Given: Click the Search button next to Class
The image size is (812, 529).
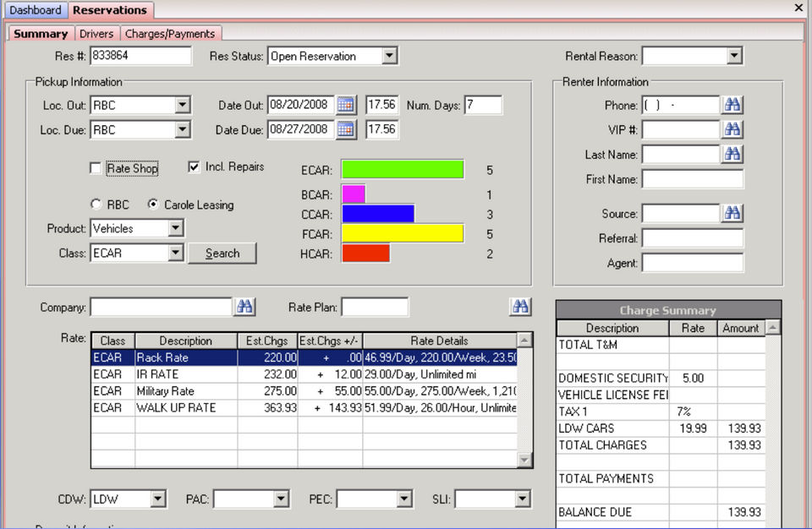Looking at the screenshot, I should tap(222, 254).
